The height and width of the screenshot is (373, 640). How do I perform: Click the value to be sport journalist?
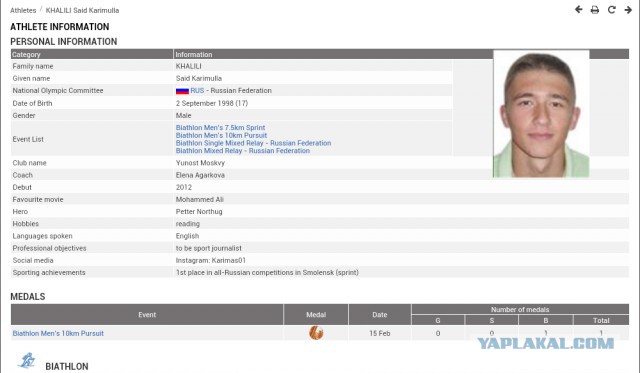(209, 248)
